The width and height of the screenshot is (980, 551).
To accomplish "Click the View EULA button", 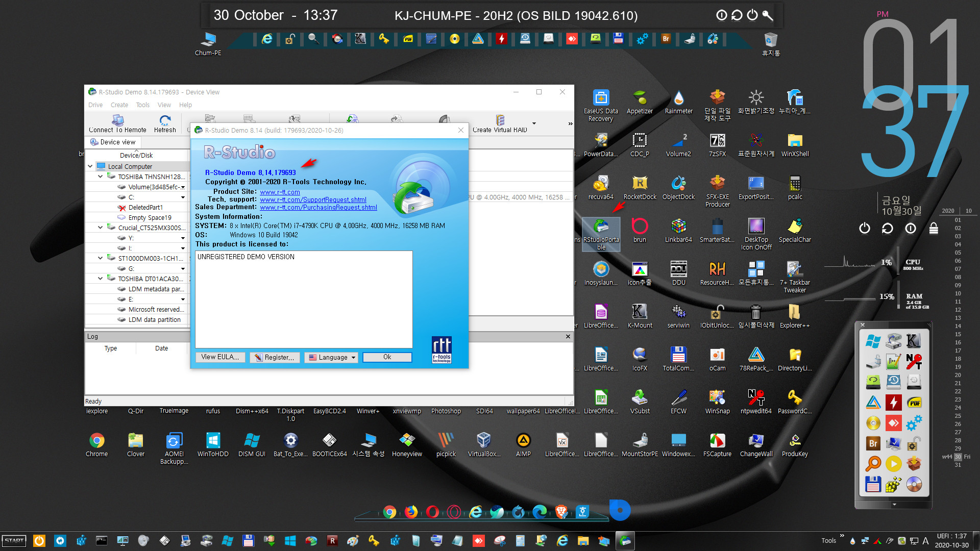I will pos(220,357).
